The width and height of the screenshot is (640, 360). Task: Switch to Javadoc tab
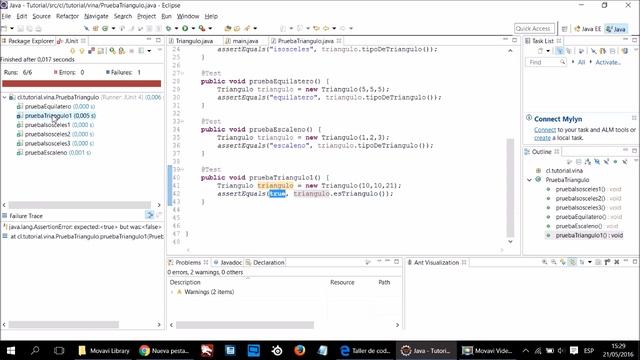[x=228, y=262]
